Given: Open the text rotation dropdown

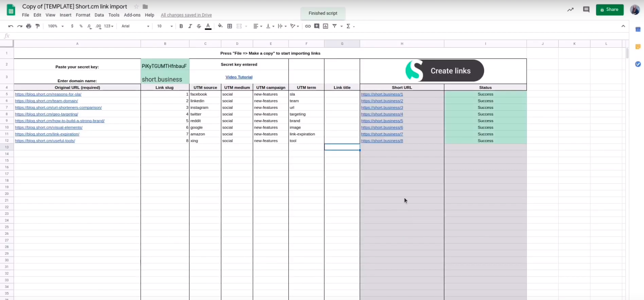Looking at the screenshot, I should (294, 26).
